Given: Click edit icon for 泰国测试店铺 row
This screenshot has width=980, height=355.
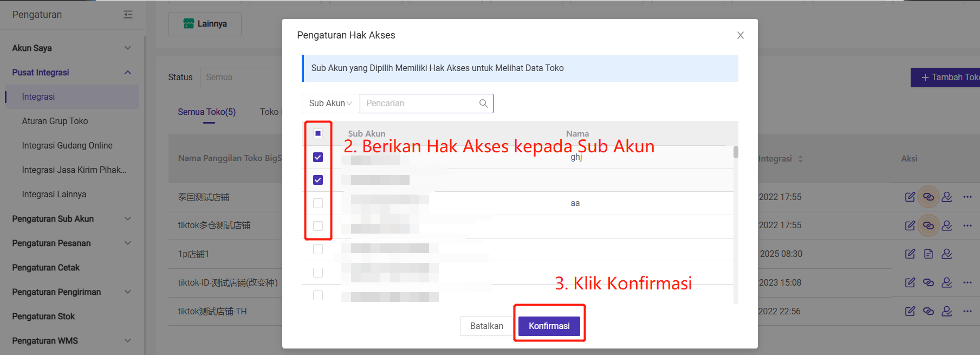Looking at the screenshot, I should click(x=910, y=197).
